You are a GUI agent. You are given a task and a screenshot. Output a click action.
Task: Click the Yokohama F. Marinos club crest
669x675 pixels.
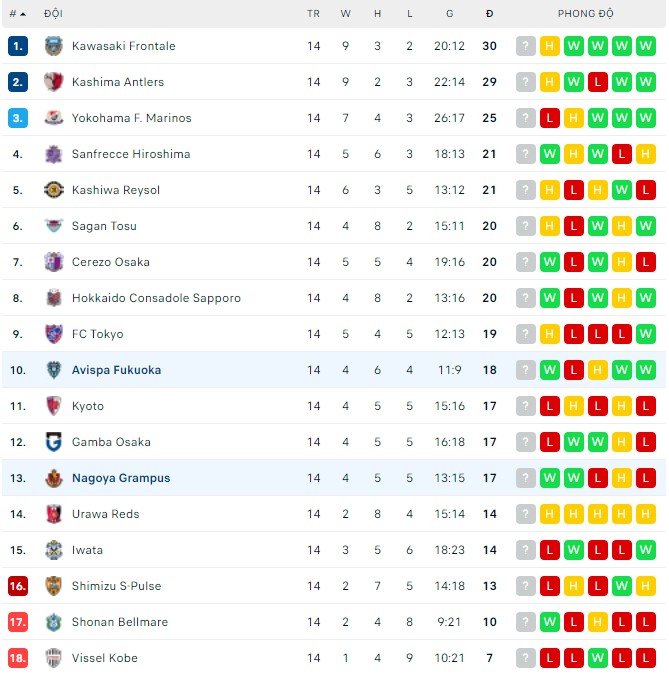coord(53,118)
